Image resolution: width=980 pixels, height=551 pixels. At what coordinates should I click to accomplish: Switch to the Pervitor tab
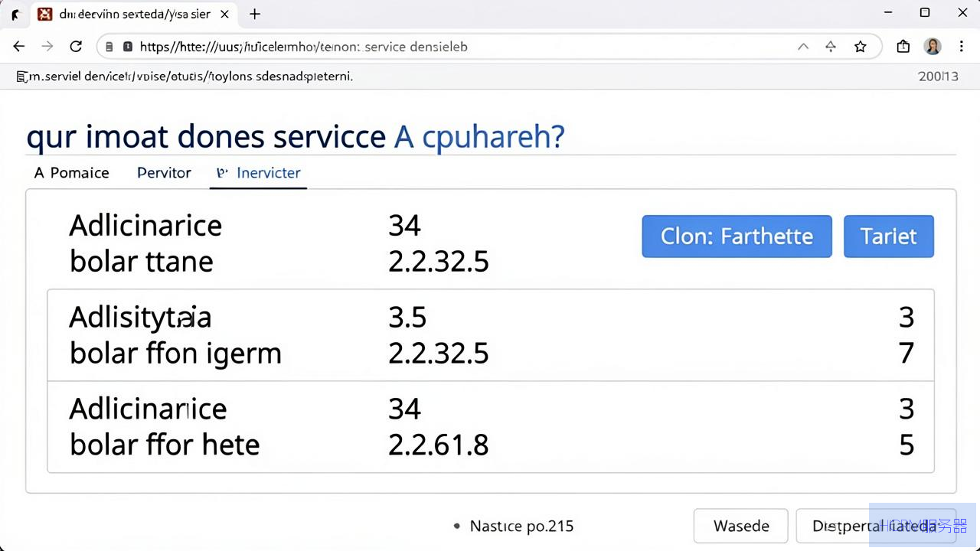point(164,173)
